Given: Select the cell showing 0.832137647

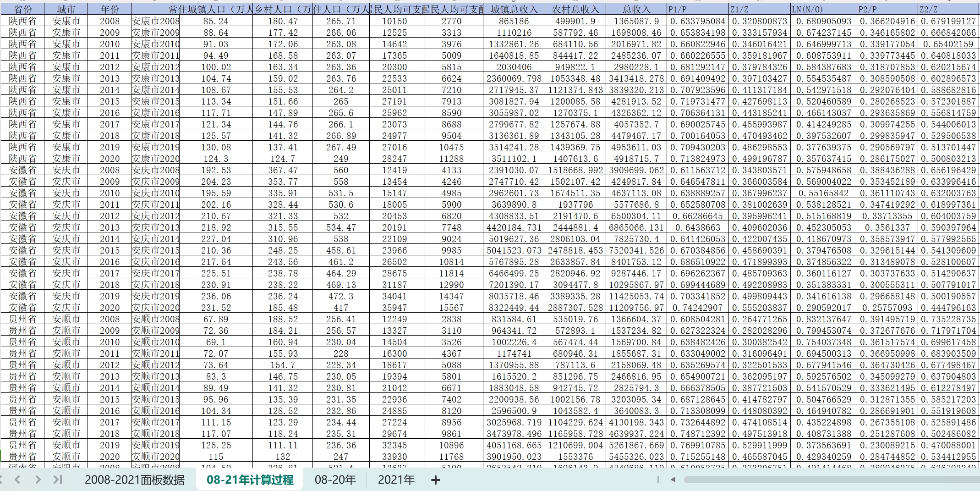Looking at the screenshot, I should pyautogui.click(x=824, y=319).
